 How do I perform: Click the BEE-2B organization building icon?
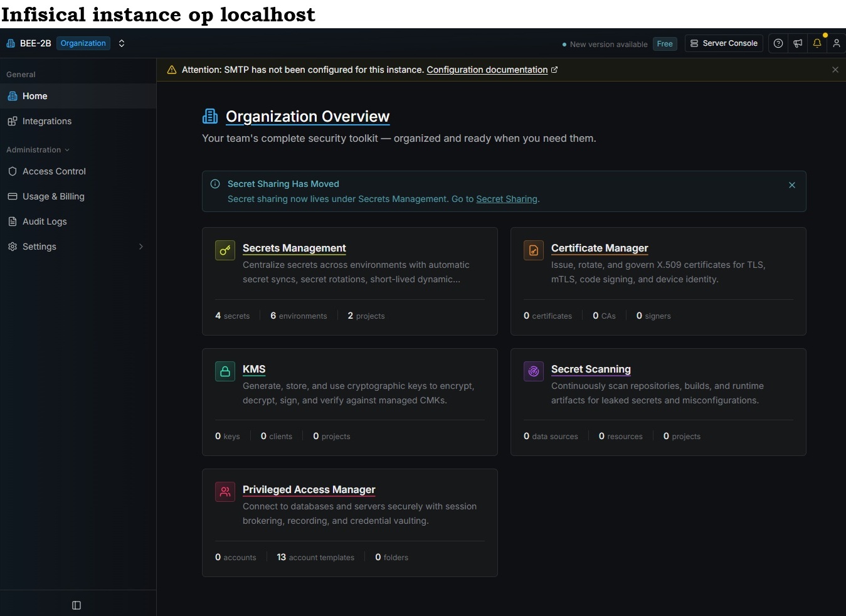coord(11,43)
